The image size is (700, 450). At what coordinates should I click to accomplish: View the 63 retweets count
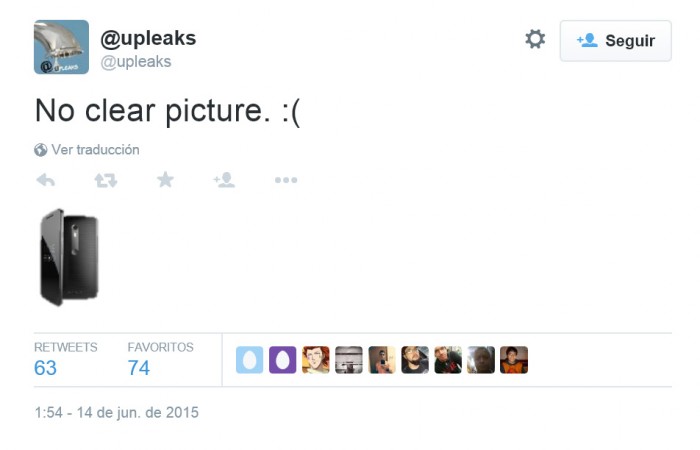pyautogui.click(x=45, y=368)
